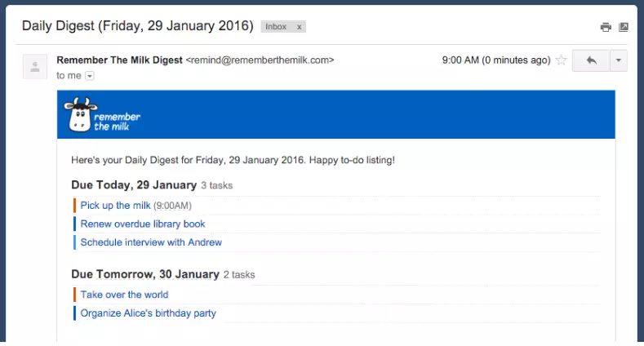Open 'Take over the world' task

tap(124, 295)
